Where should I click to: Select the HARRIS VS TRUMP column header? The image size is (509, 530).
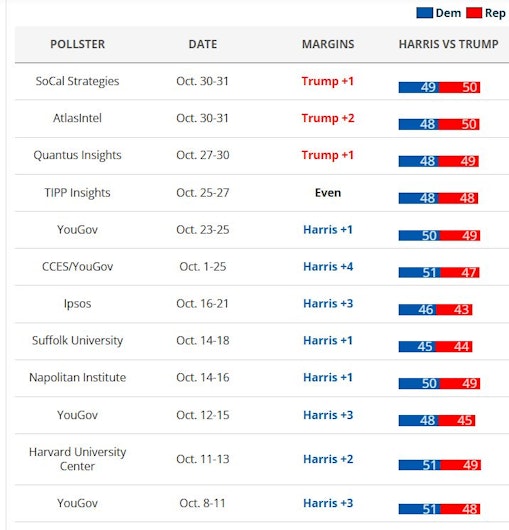(449, 44)
